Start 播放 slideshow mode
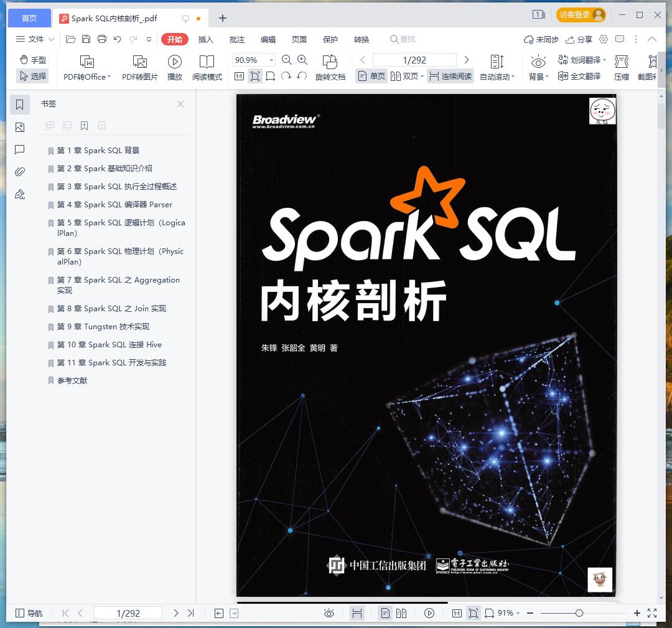 pyautogui.click(x=174, y=68)
